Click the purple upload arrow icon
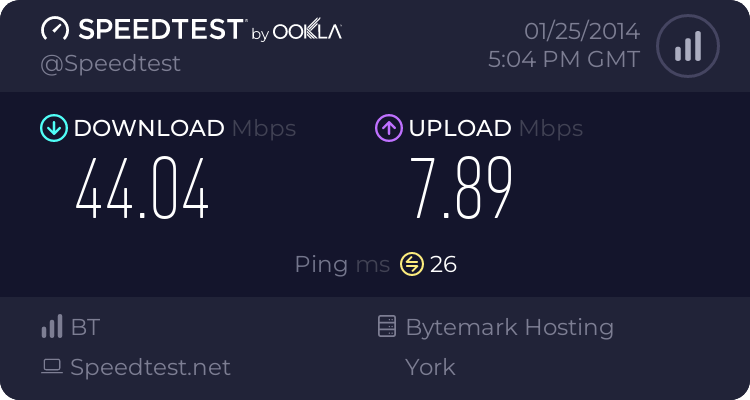Screen dimensions: 750x400 tap(389, 128)
